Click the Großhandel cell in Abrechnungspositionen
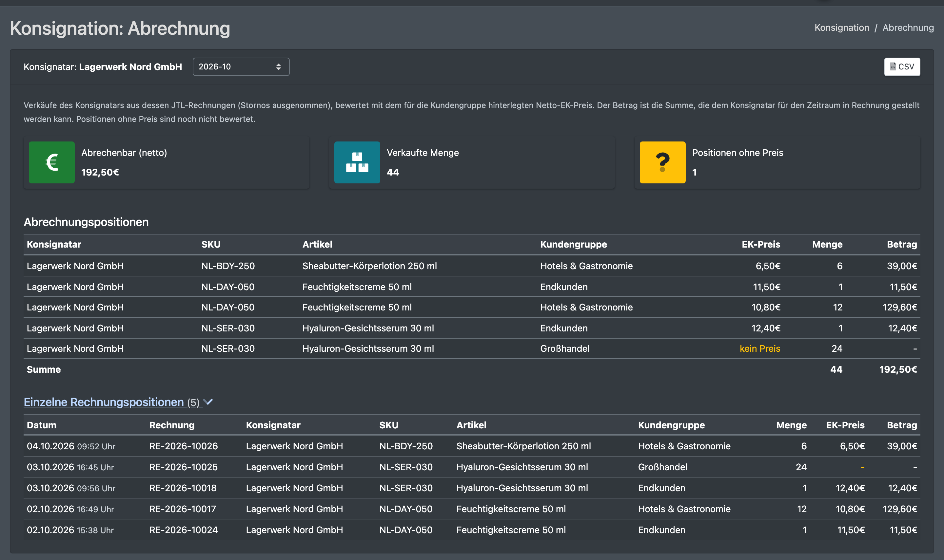Viewport: 944px width, 560px height. tap(564, 348)
